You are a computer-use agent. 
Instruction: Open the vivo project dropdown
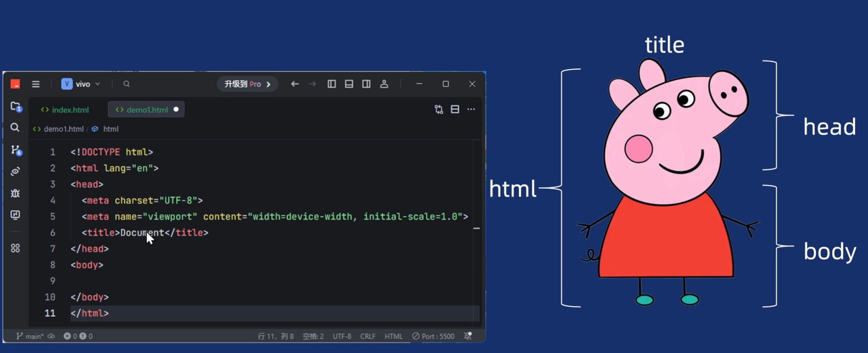(81, 84)
